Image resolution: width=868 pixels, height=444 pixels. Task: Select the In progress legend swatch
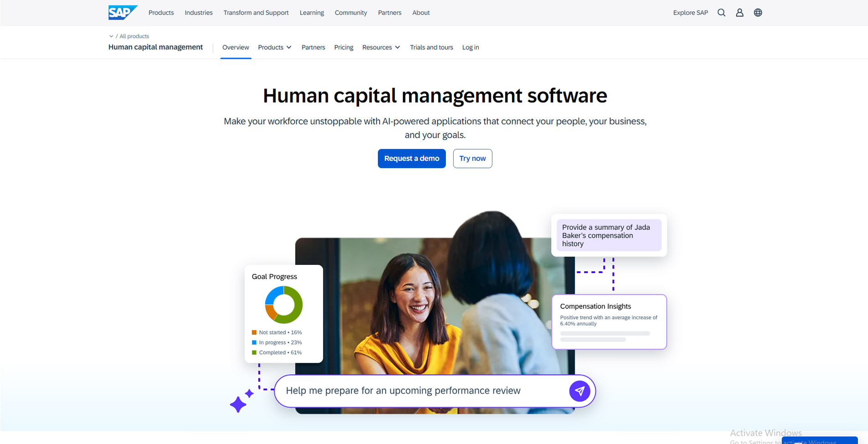tap(254, 342)
